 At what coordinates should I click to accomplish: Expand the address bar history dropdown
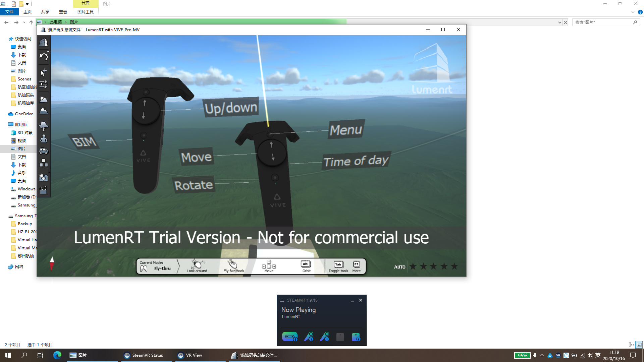[559, 22]
